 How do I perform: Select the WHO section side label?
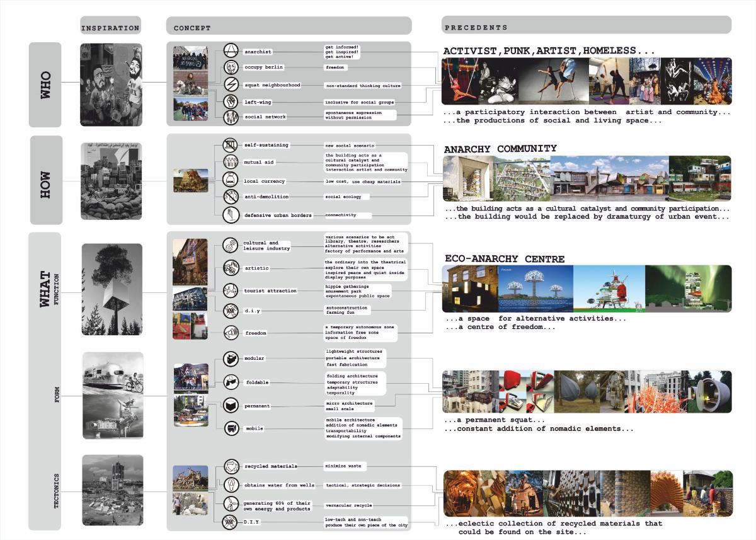pyautogui.click(x=45, y=84)
